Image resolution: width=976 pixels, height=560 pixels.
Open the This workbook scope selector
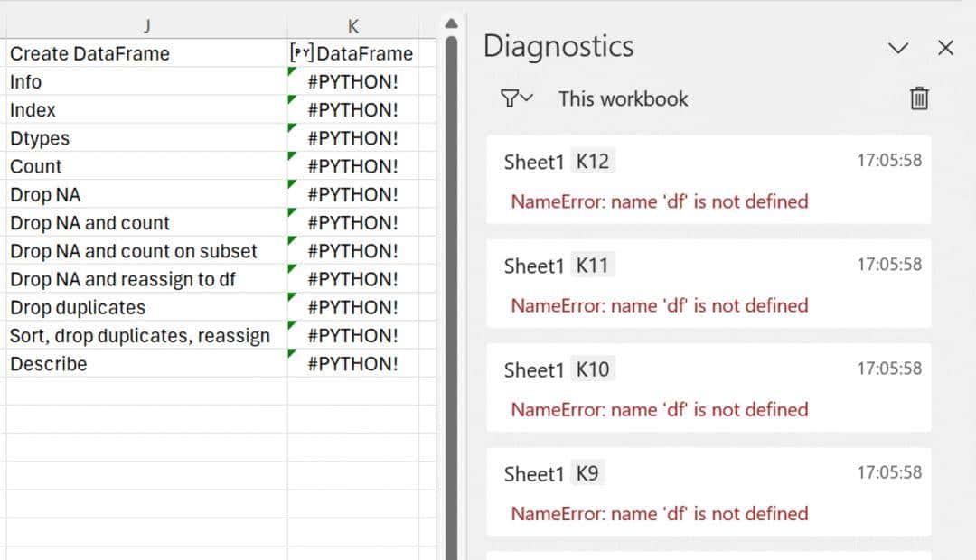(x=622, y=99)
